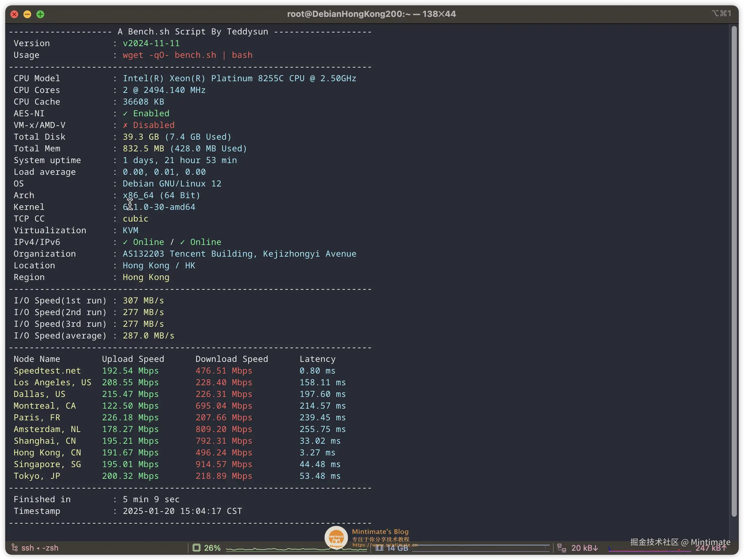Click the ⌥⌘1 shortcut indicator in title bar
Viewport: 744px width, 560px height.
(x=722, y=13)
